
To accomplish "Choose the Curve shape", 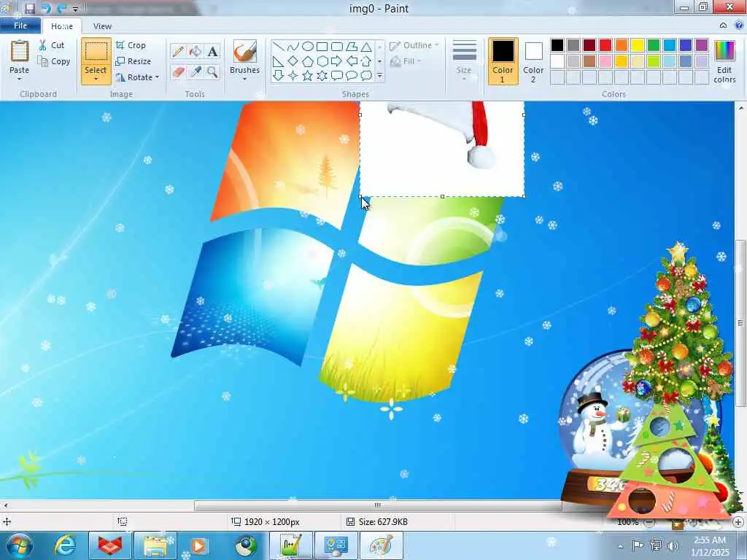I will (293, 47).
